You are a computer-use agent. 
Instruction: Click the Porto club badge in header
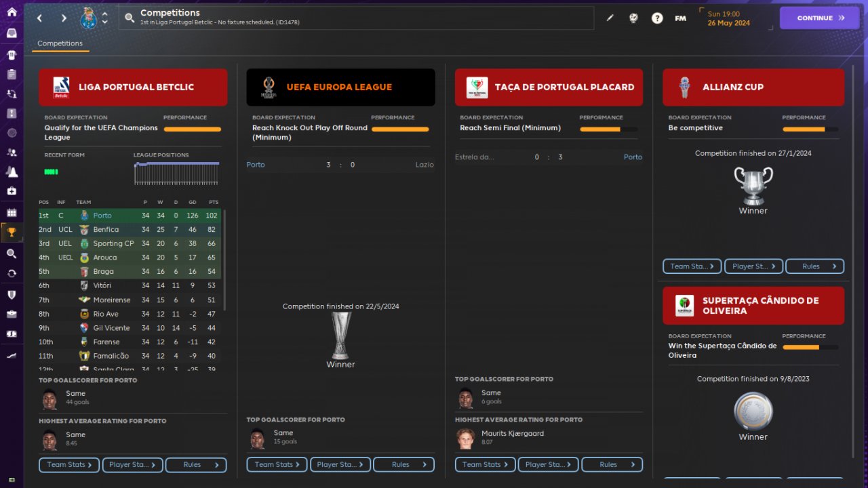click(89, 18)
